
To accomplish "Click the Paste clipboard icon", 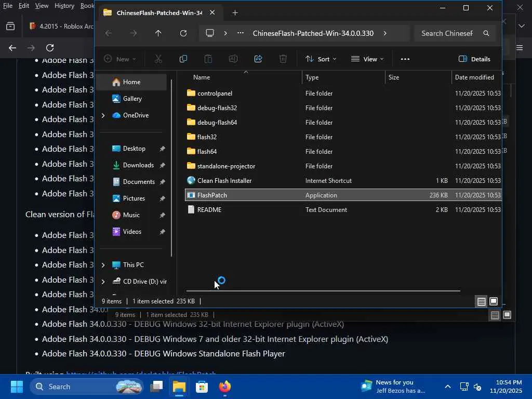I will [x=208, y=59].
